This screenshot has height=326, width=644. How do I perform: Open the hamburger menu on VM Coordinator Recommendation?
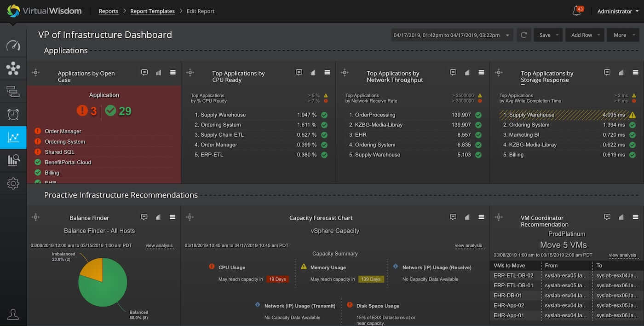click(635, 217)
